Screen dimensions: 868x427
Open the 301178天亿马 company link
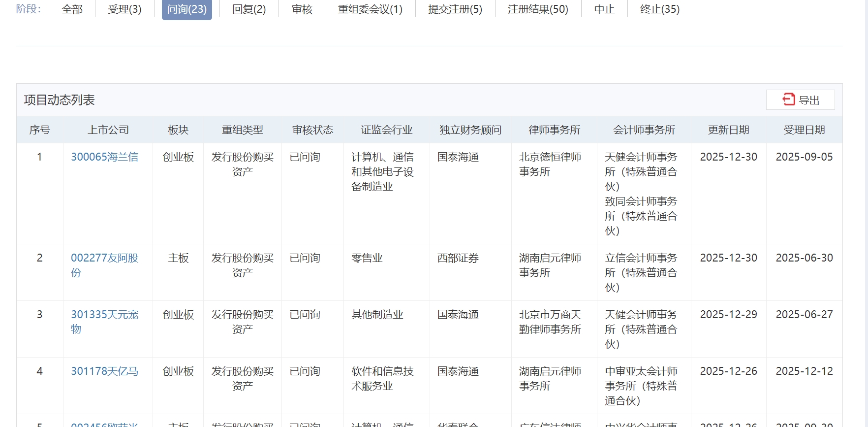104,371
